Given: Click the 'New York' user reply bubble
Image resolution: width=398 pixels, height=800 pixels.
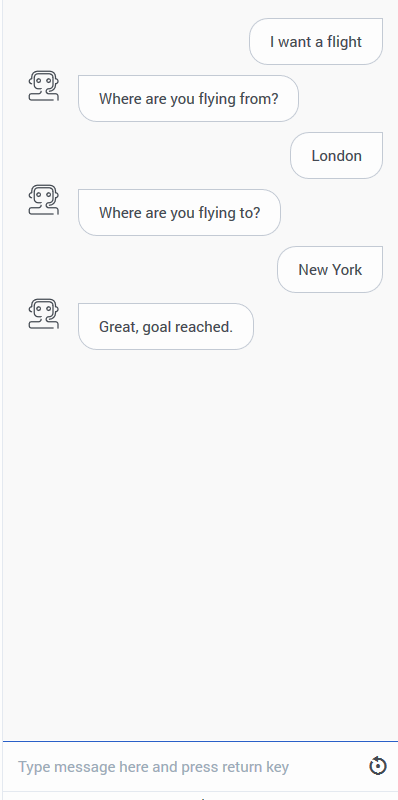Looking at the screenshot, I should [x=330, y=269].
